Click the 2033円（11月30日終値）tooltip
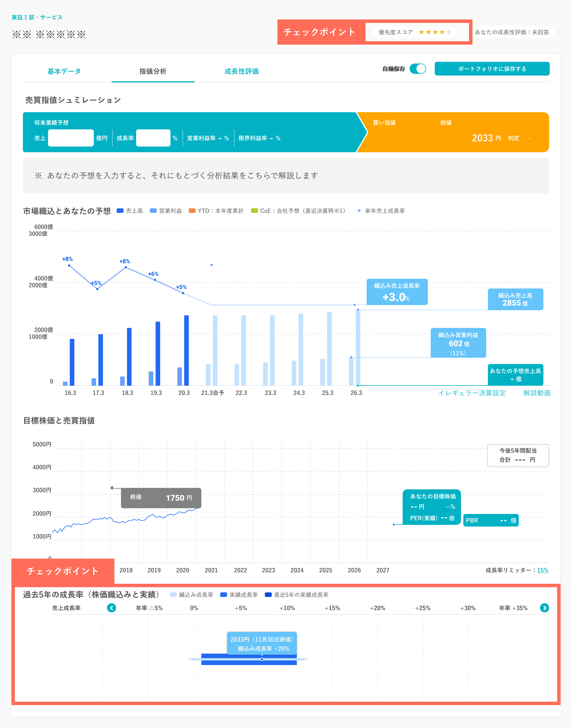 click(x=262, y=643)
